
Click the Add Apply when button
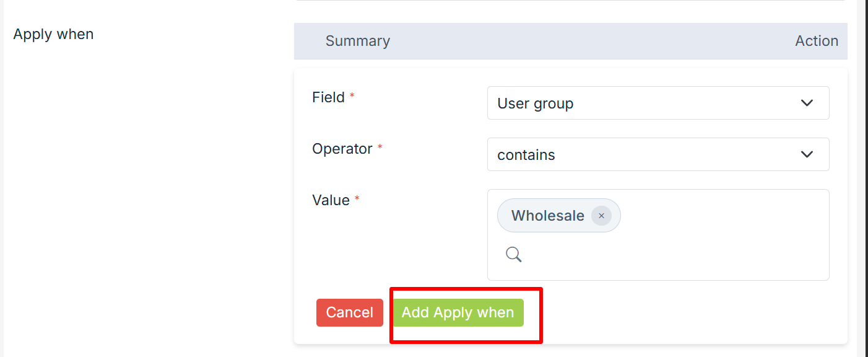(458, 312)
